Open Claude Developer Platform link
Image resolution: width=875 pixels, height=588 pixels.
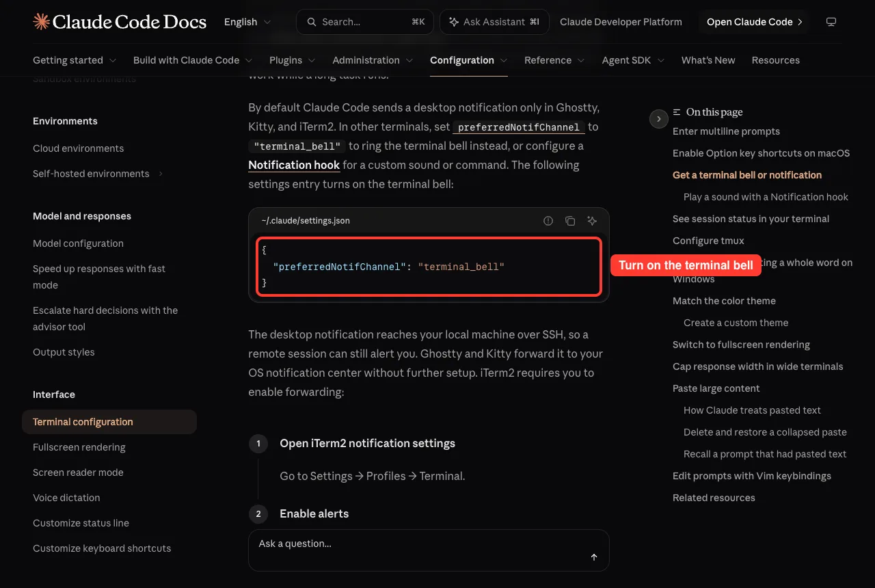[x=621, y=22]
